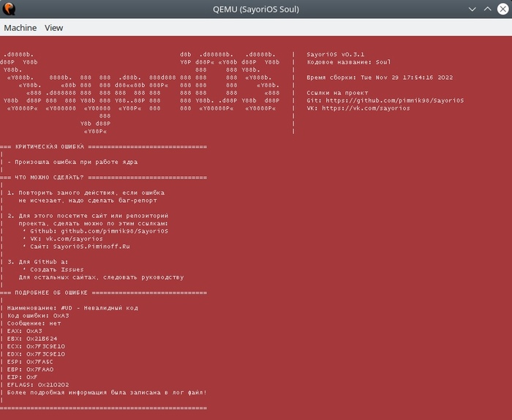This screenshot has width=512, height=420.
Task: Click the line 'Более подробная информация была записана в лог файл!'
Action: coord(107,393)
